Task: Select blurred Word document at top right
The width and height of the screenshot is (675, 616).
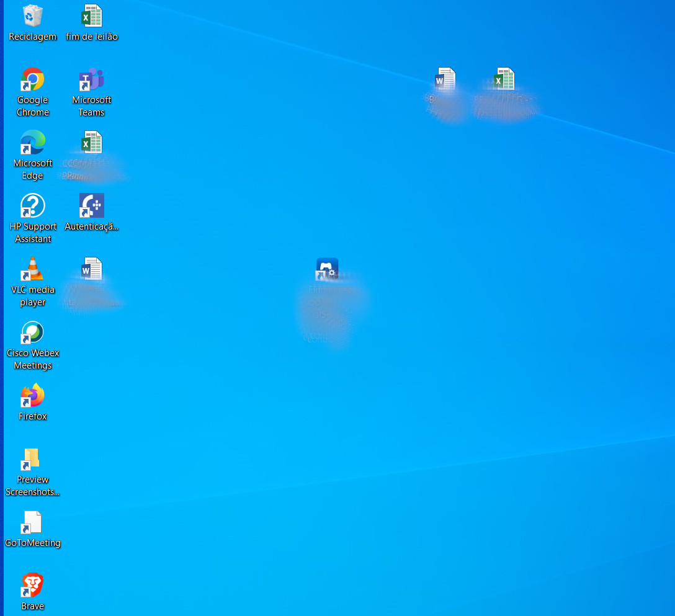Action: click(x=445, y=79)
